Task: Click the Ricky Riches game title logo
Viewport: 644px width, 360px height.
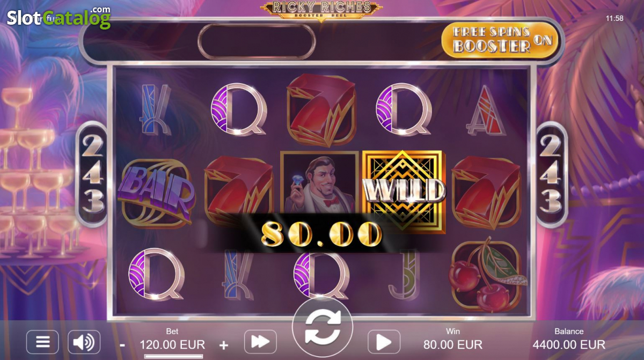Action: (321, 9)
